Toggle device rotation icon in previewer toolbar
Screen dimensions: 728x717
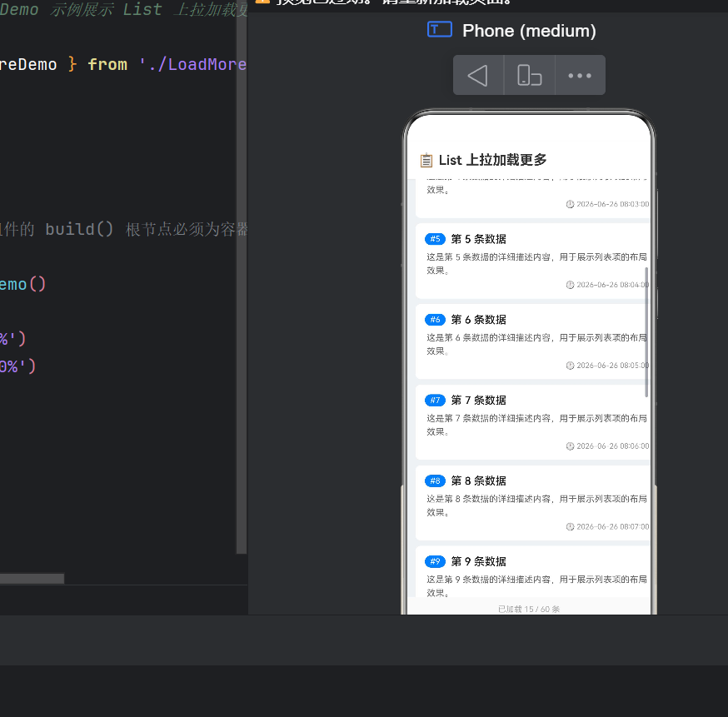pos(529,75)
